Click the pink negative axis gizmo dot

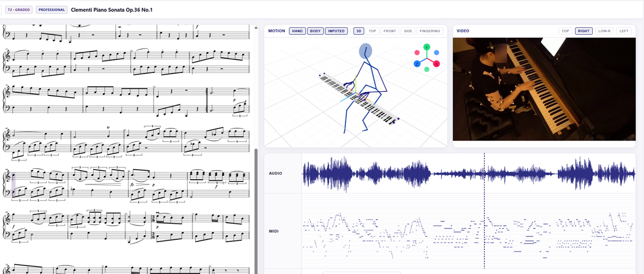(x=417, y=53)
